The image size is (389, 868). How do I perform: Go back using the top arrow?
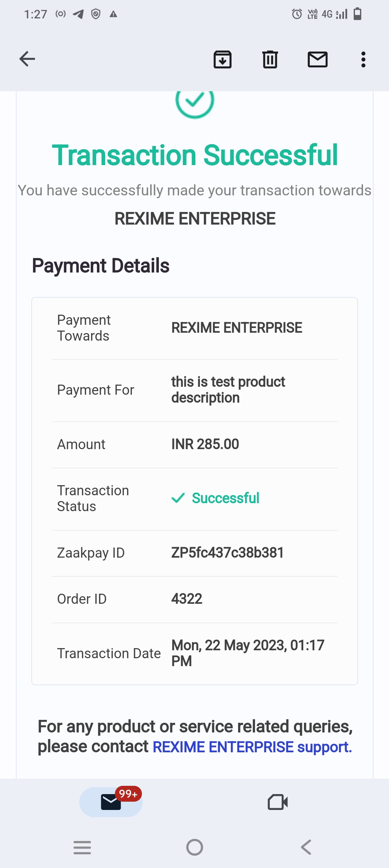[x=27, y=59]
